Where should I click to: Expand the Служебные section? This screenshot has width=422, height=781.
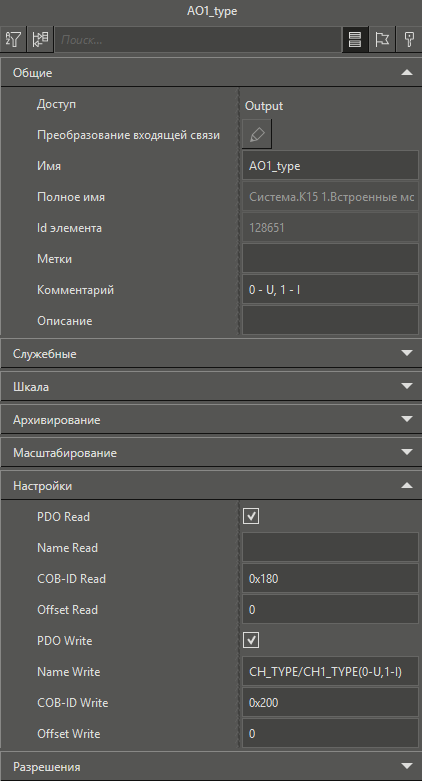click(211, 354)
